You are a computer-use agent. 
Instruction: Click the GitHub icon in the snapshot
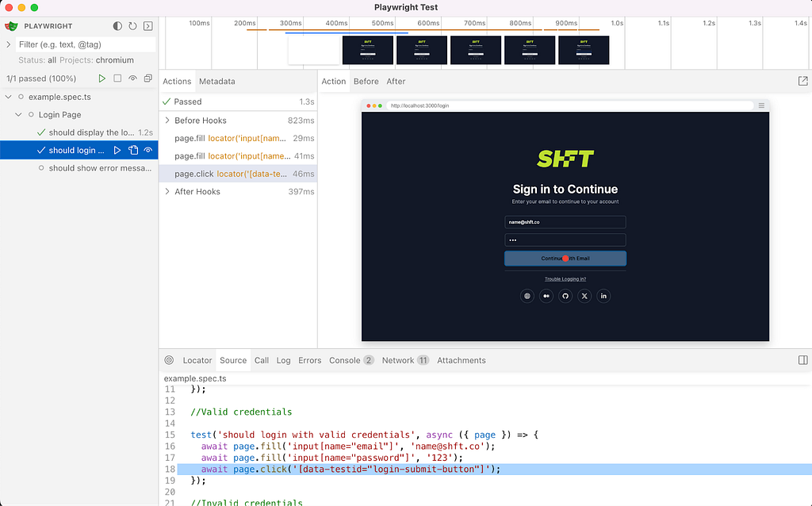tap(565, 297)
